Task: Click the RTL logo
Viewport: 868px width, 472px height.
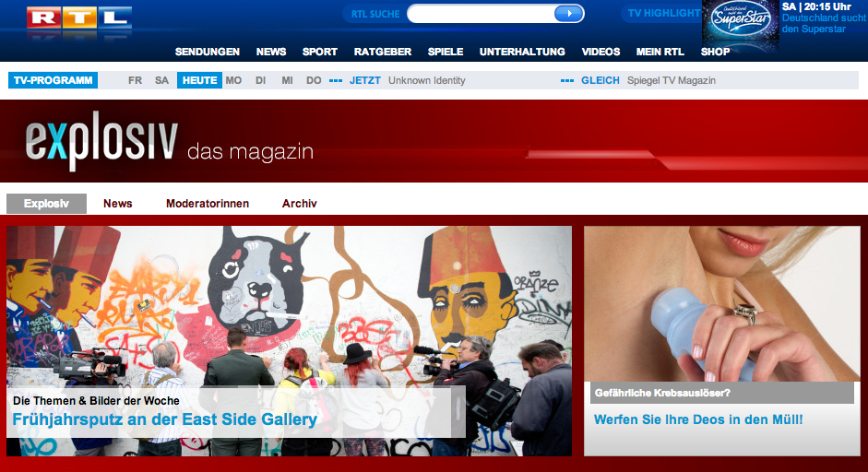Action: coord(79,18)
